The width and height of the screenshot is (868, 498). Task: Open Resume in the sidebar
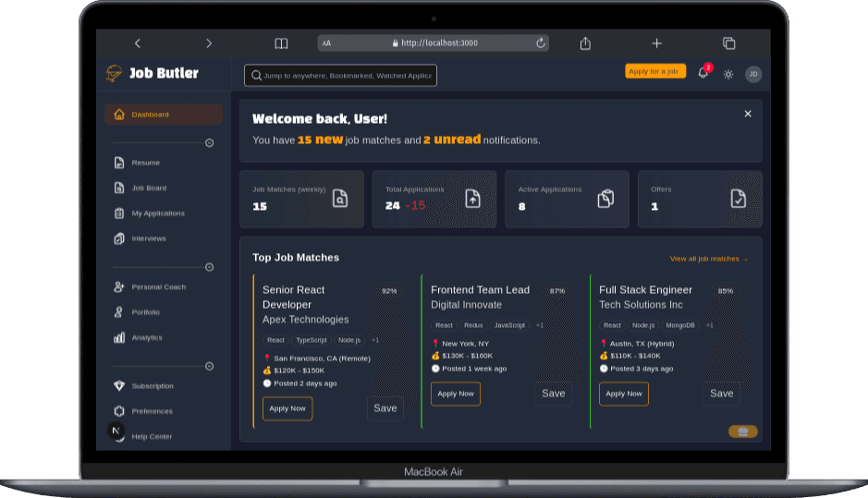point(164,163)
